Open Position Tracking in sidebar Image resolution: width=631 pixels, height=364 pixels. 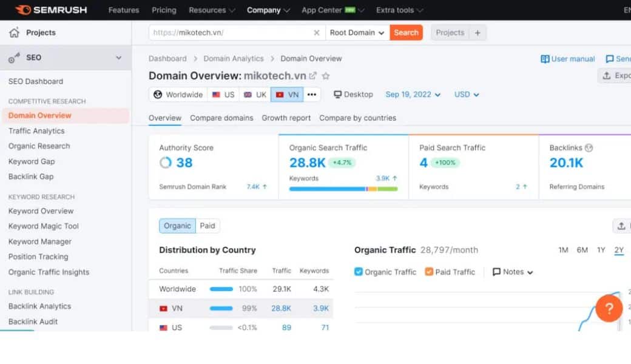pyautogui.click(x=38, y=257)
